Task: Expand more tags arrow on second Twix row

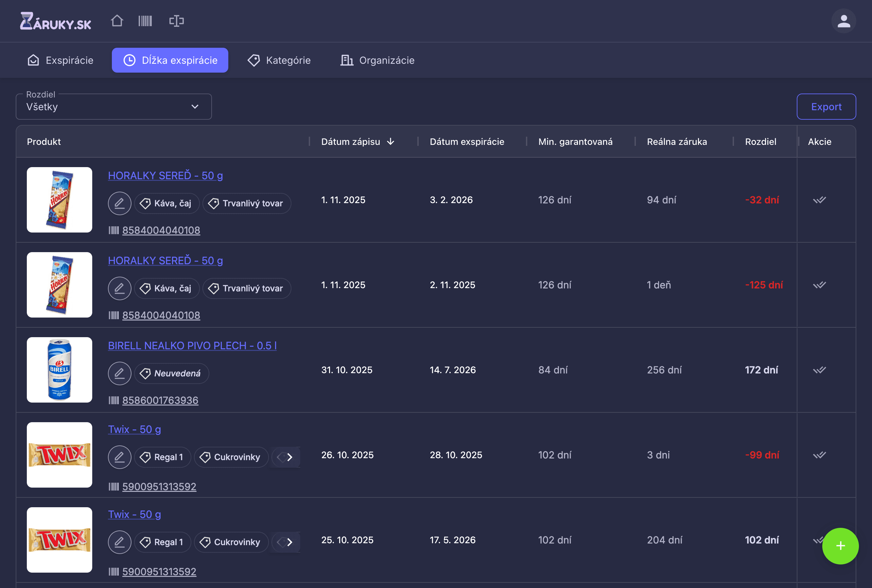Action: click(x=289, y=542)
